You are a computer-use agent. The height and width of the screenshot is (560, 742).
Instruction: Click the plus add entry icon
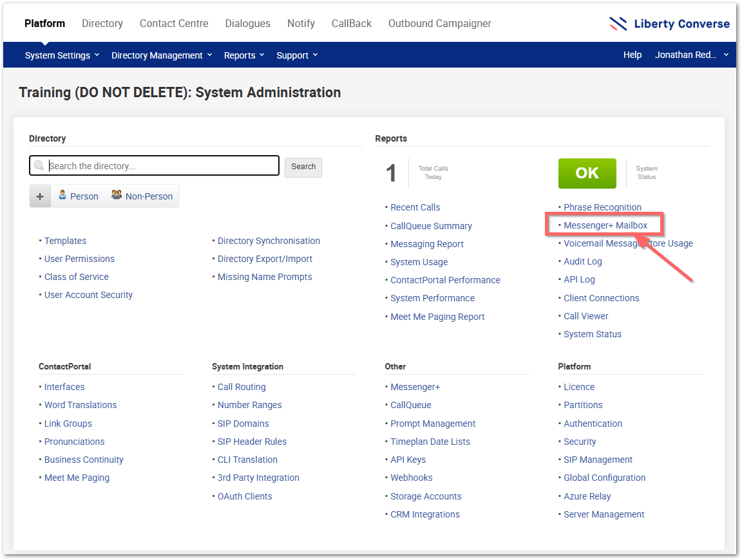coord(40,196)
